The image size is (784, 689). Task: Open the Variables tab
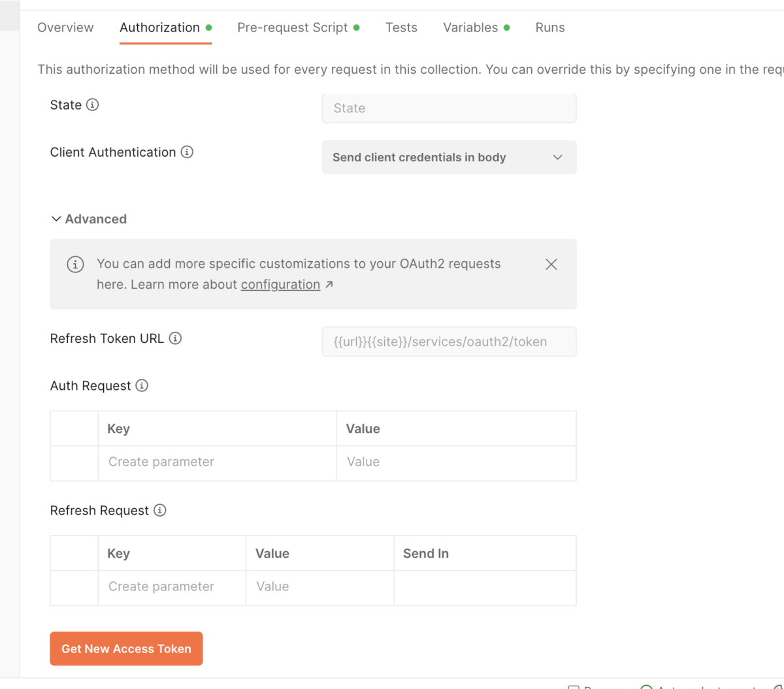click(470, 27)
